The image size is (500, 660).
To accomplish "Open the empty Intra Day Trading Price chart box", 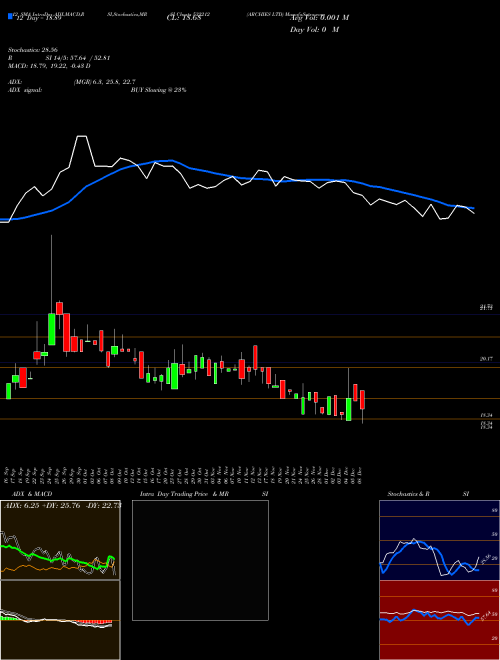I will click(x=200, y=560).
